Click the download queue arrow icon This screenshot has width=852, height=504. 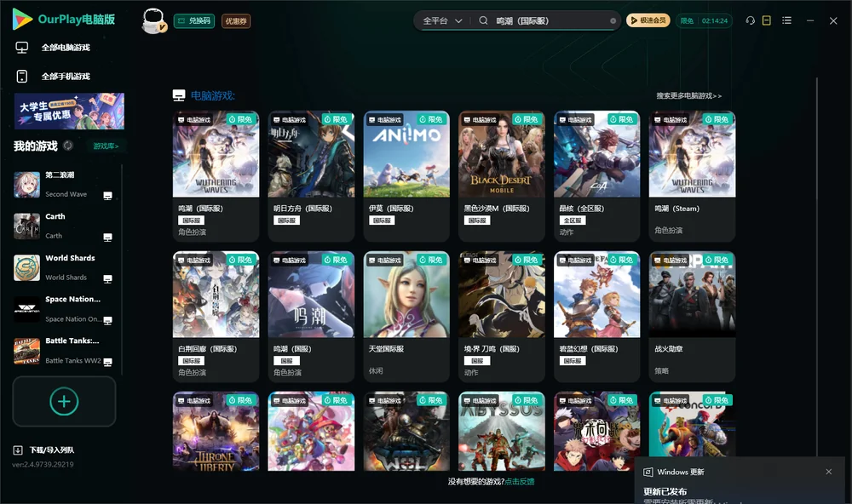coord(18,450)
